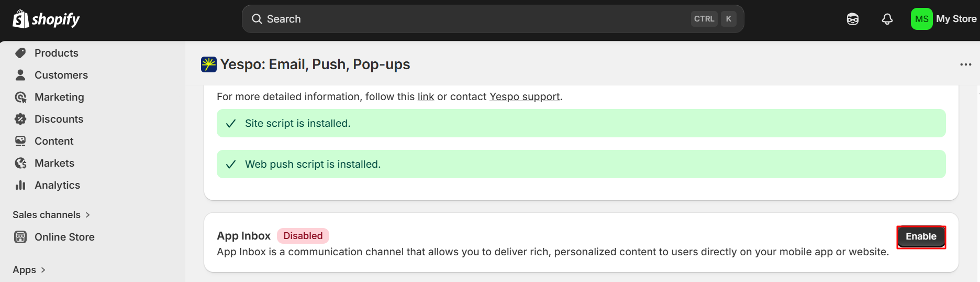Click the Customers person icon
The width and height of the screenshot is (980, 282).
click(x=20, y=75)
